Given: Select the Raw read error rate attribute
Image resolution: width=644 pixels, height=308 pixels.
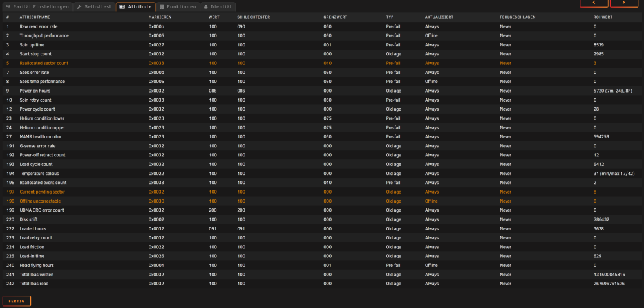Looking at the screenshot, I should pyautogui.click(x=39, y=26).
